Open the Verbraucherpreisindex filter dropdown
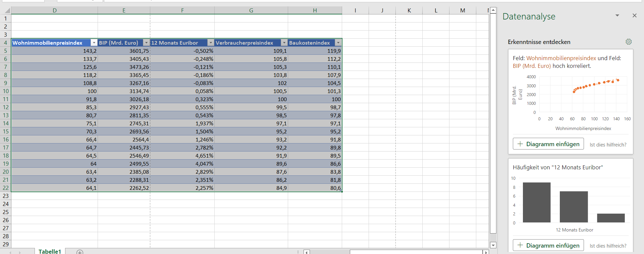Image resolution: width=644 pixels, height=254 pixels. point(284,43)
